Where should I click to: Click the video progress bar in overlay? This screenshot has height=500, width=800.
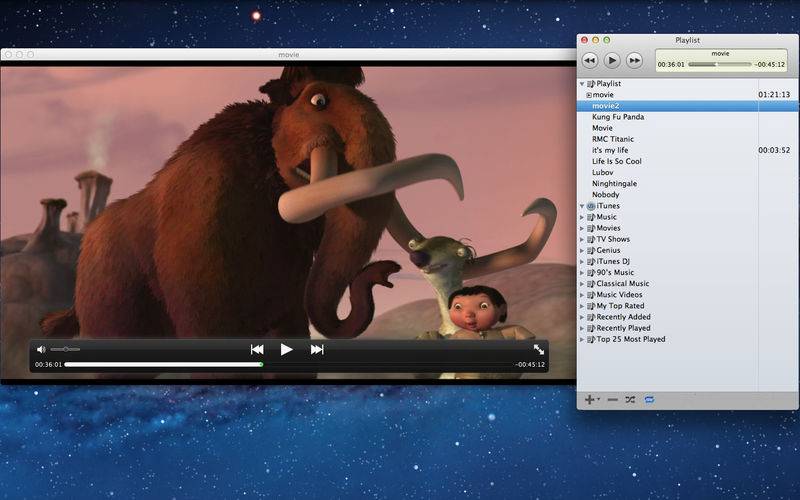(290, 364)
